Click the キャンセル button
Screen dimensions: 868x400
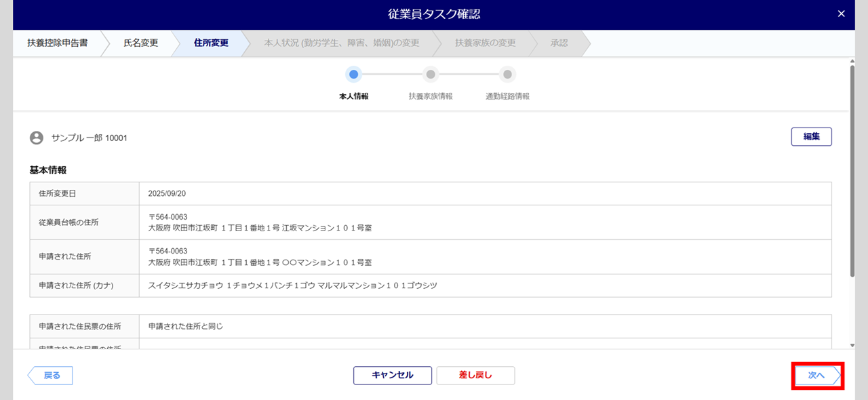point(392,375)
